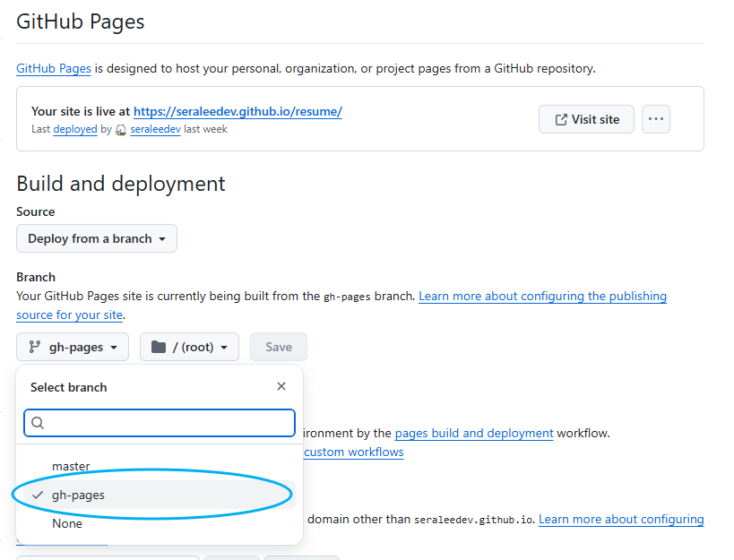
Task: Open the gh-pages branch selector dropdown
Action: [x=73, y=347]
